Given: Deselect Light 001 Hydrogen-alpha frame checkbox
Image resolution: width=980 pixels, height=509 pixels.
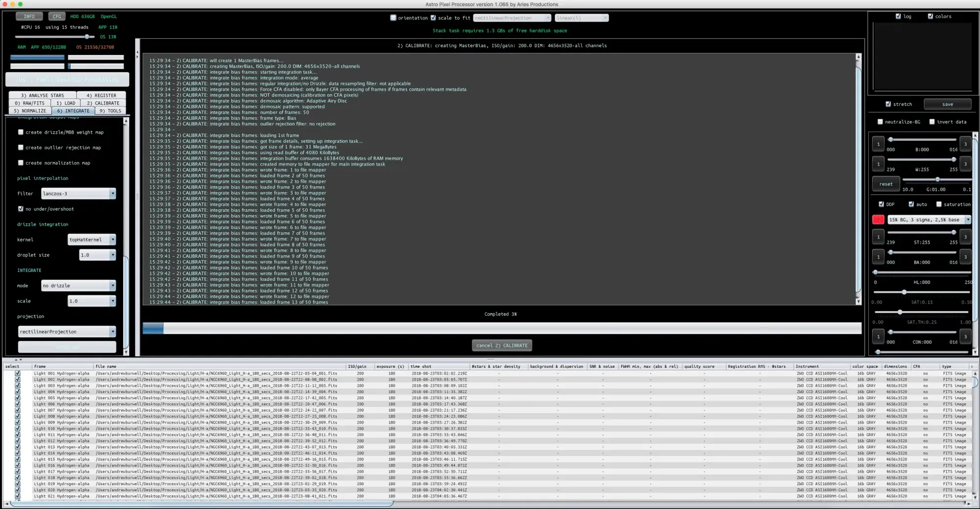Looking at the screenshot, I should [18, 373].
